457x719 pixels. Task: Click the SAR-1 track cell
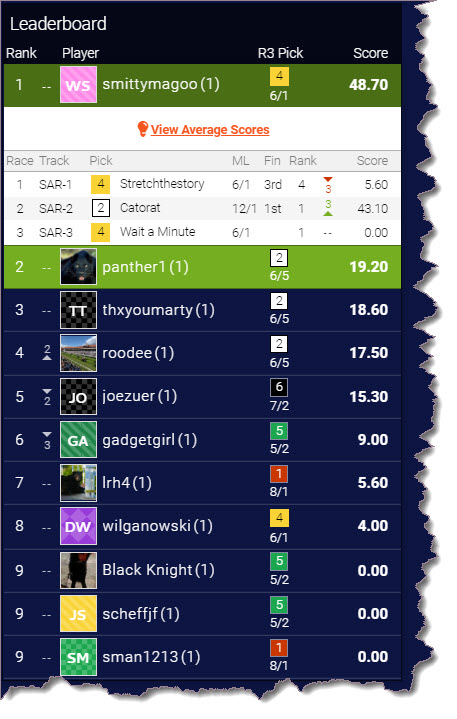tap(55, 185)
